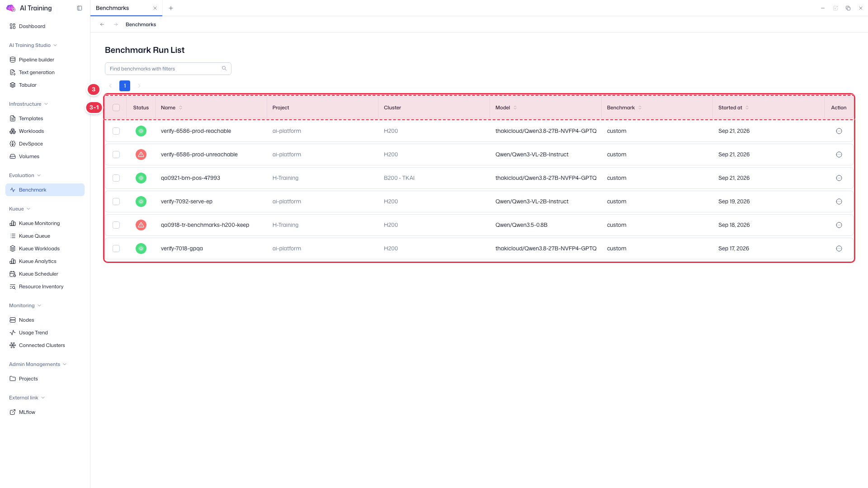This screenshot has height=488, width=868.
Task: Open the action menu for verify-6586-prod-unreachable
Action: [x=839, y=155]
